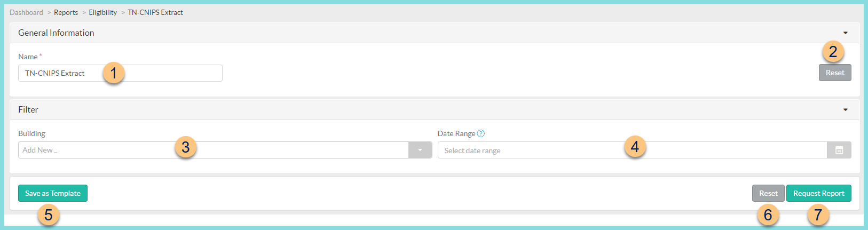Open the Building dropdown arrow
The width and height of the screenshot is (868, 230).
pyautogui.click(x=420, y=150)
